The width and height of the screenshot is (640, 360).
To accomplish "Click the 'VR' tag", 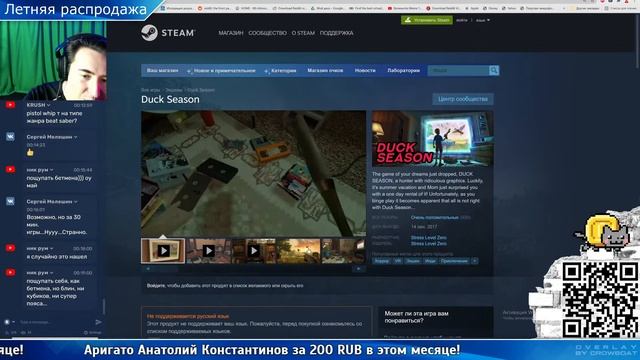I will pyautogui.click(x=398, y=261).
